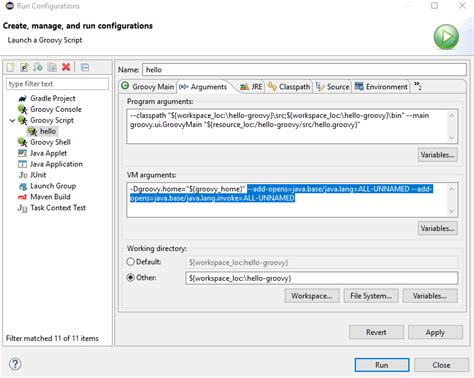Click the Collapse All toolbar icon
This screenshot has height=378, width=474.
coord(85,67)
